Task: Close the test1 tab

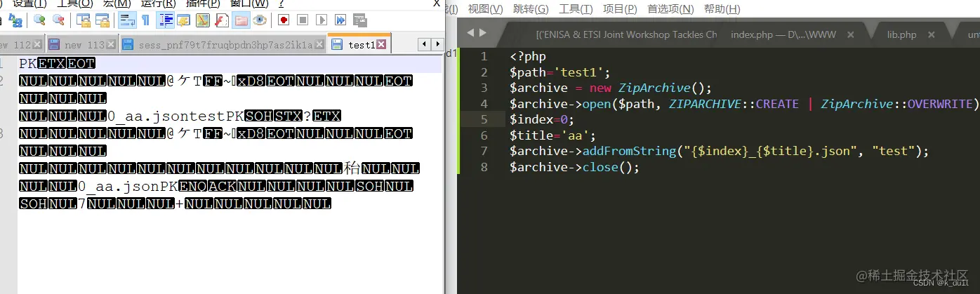Action: point(381,44)
